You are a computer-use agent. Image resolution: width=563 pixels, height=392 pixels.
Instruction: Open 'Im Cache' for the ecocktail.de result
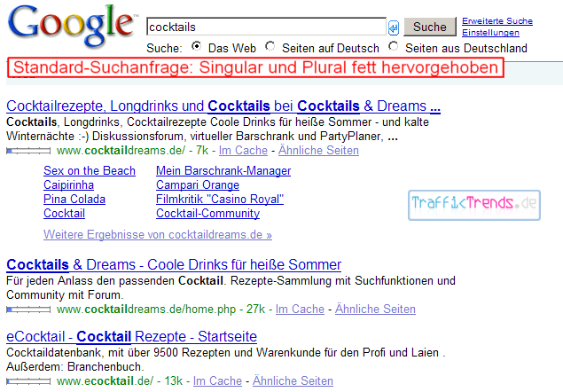coord(217,380)
